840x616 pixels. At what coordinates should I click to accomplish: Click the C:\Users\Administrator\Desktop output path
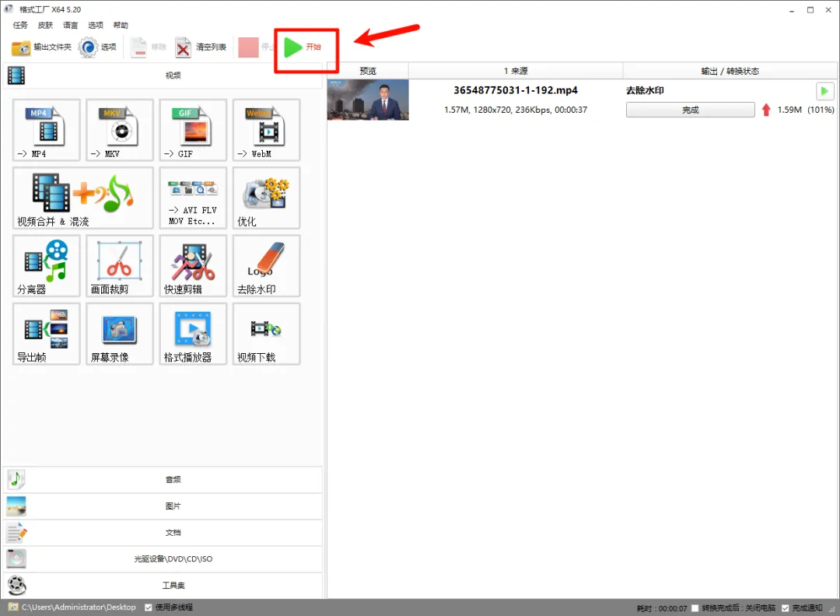[x=79, y=607]
